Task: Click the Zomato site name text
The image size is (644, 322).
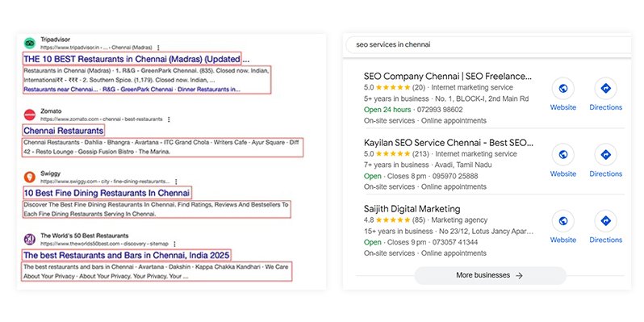Action: point(51,111)
